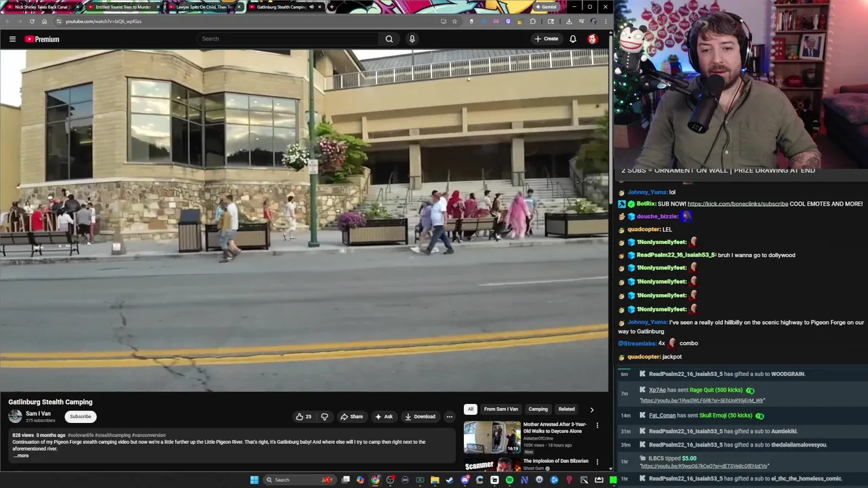Open the YouTube hamburger guide menu

point(12,39)
